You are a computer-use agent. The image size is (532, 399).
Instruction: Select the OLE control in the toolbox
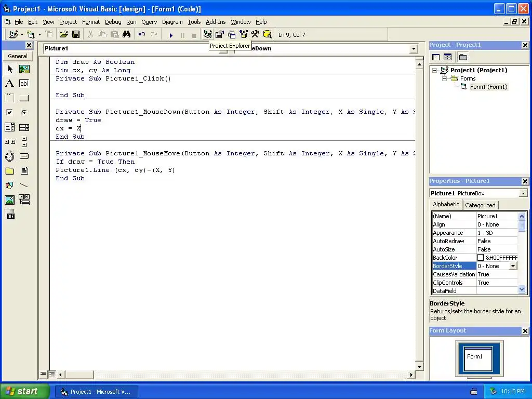tap(10, 215)
